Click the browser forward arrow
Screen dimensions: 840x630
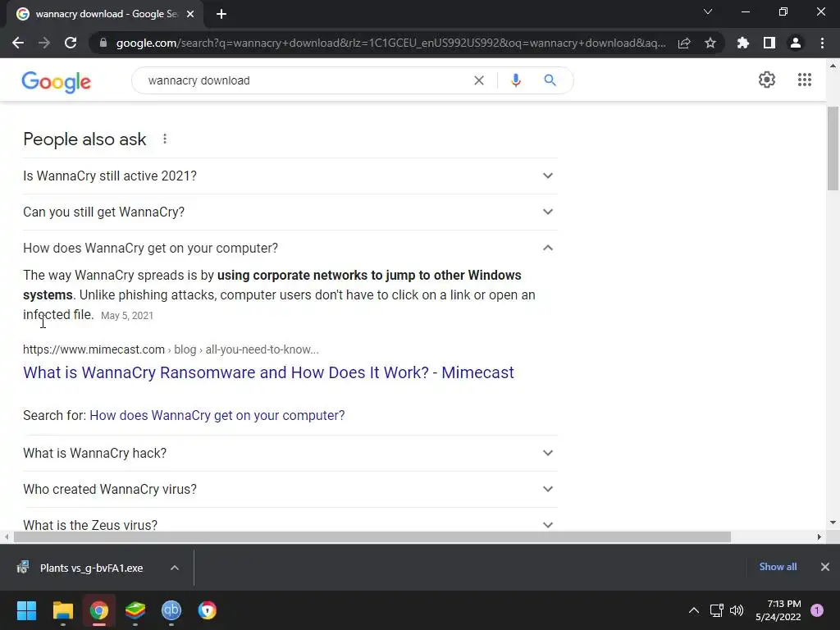click(x=44, y=43)
